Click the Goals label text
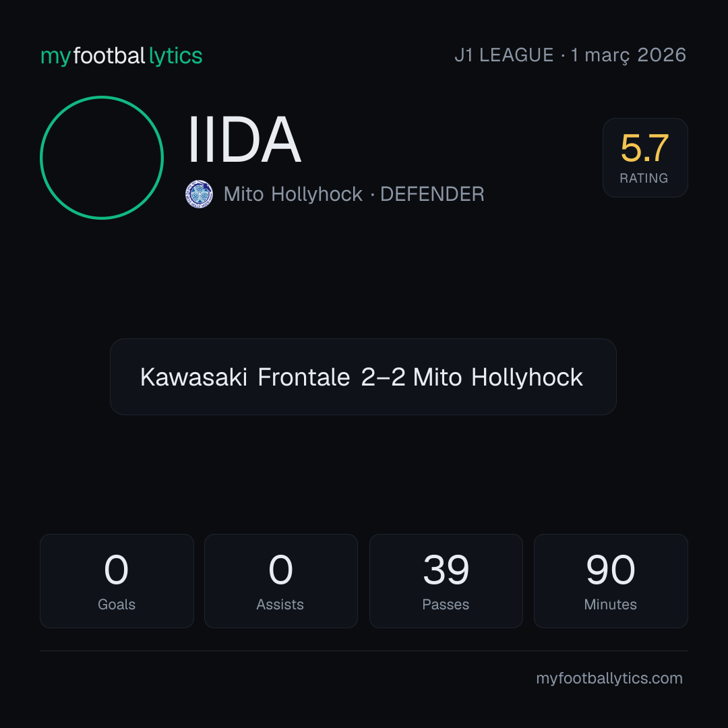Image resolution: width=728 pixels, height=728 pixels. coord(117,605)
